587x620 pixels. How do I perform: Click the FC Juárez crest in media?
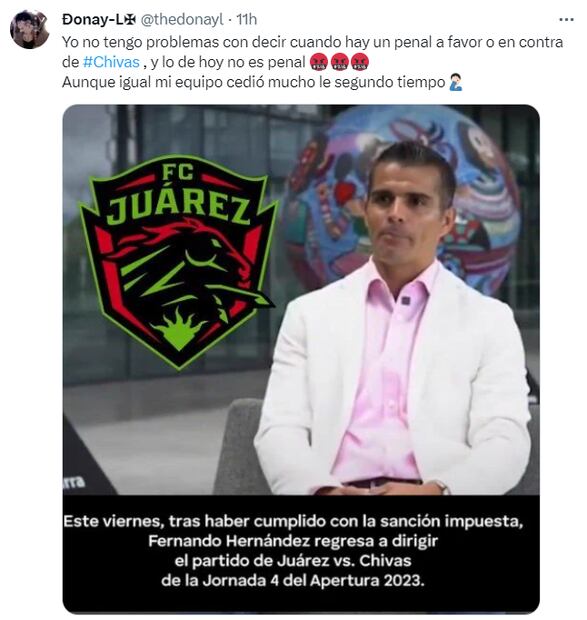178,262
